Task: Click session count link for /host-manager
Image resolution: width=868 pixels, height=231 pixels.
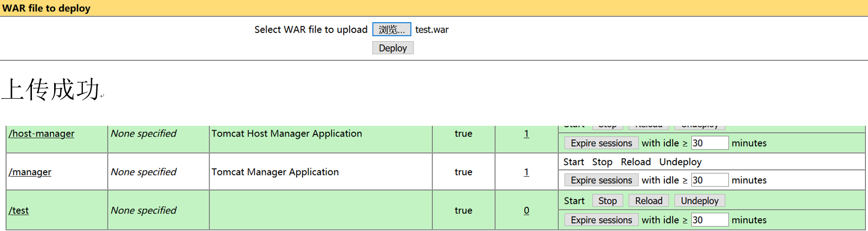Action: [x=526, y=133]
